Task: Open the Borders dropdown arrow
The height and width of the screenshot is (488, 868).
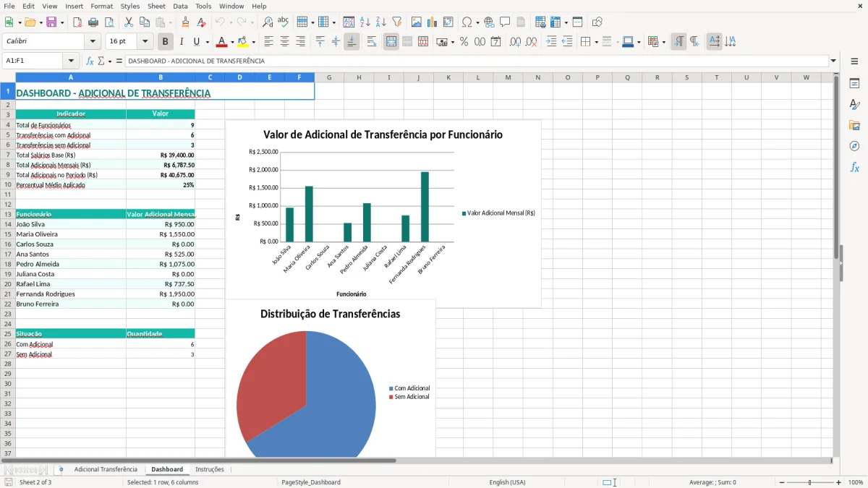Action: click(x=595, y=42)
